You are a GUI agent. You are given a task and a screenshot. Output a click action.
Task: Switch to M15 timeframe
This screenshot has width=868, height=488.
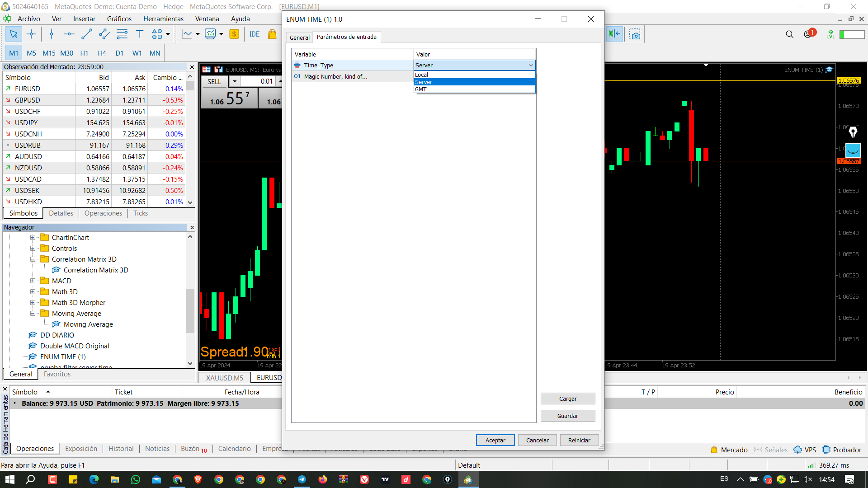pos(49,53)
